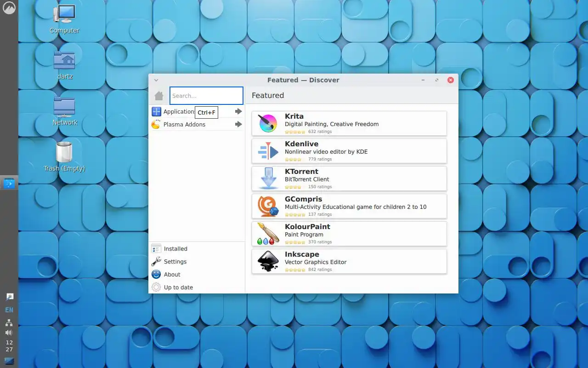
Task: Click KolourPaint's 370 ratings text
Action: click(320, 242)
